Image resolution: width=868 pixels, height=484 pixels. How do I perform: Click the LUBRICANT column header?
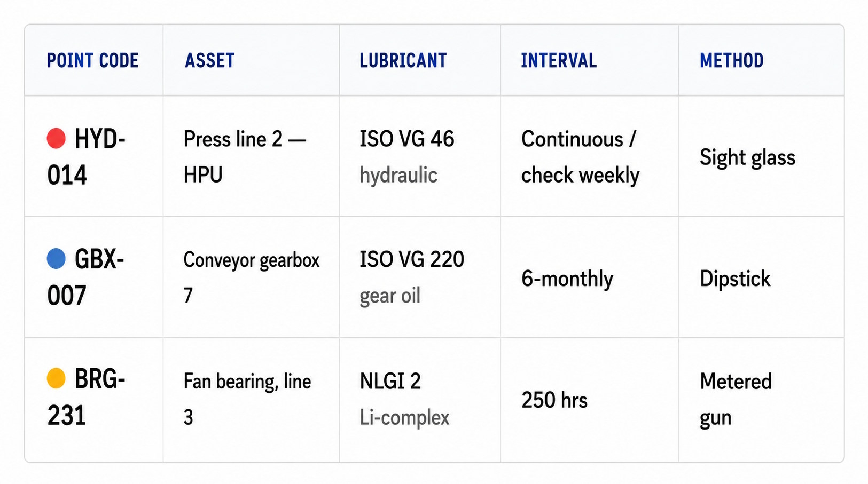403,60
